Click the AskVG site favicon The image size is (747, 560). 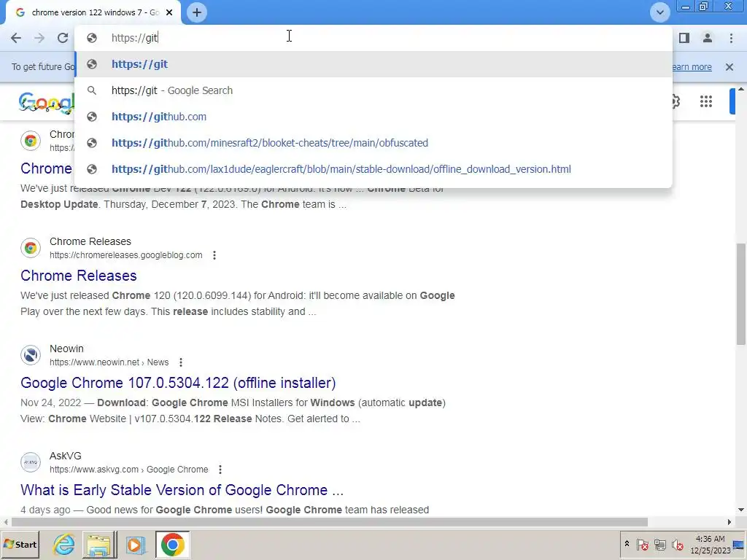31,462
